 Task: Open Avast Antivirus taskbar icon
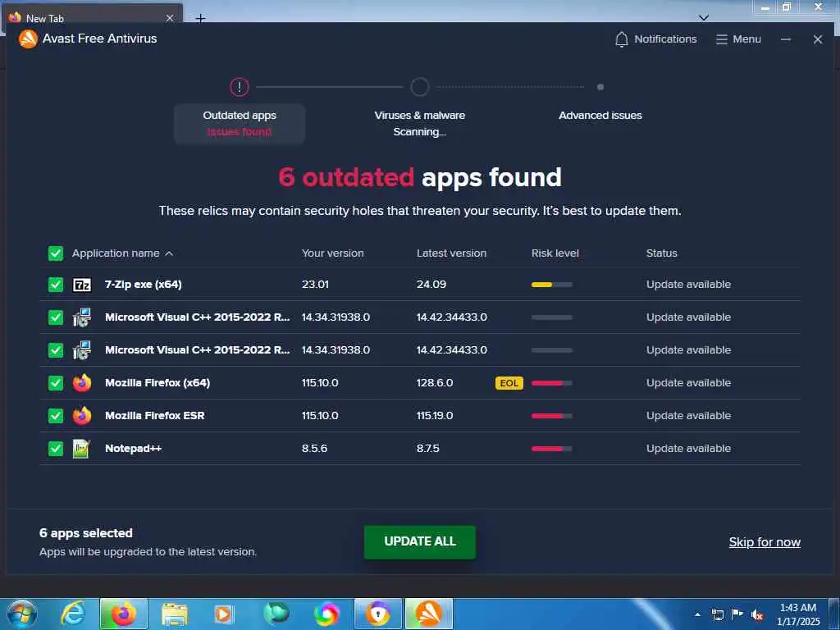pyautogui.click(x=429, y=614)
